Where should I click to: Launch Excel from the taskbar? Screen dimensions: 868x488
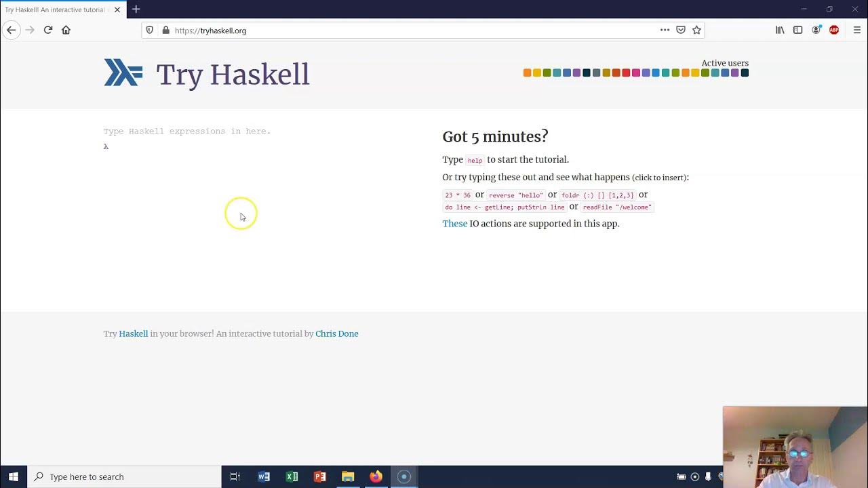tap(292, 476)
